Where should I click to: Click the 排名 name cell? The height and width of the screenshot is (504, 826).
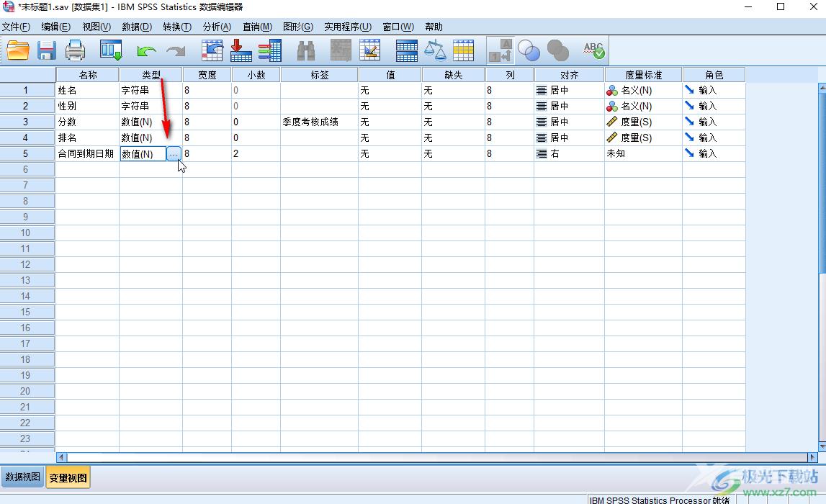click(87, 138)
